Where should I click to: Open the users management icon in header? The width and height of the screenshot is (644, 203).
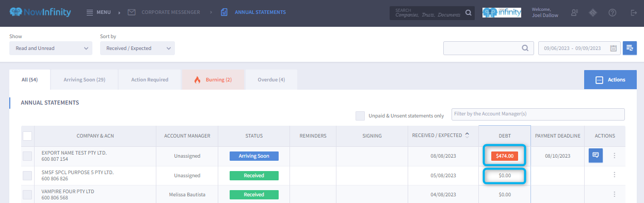coord(575,12)
